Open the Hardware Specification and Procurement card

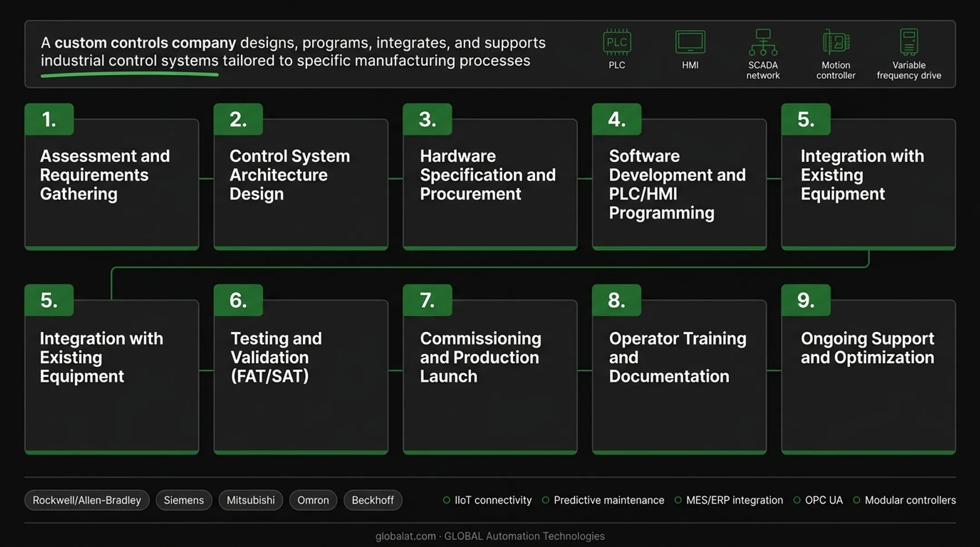[x=490, y=184]
